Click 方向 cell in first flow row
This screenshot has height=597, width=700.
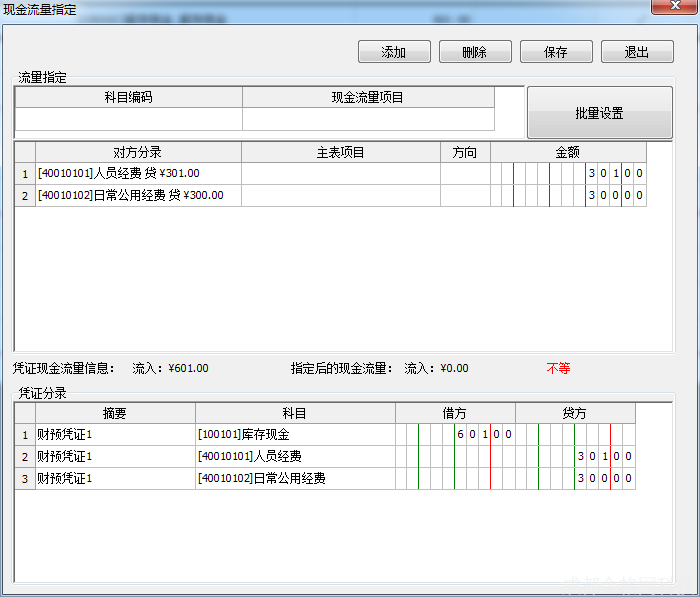click(x=465, y=174)
